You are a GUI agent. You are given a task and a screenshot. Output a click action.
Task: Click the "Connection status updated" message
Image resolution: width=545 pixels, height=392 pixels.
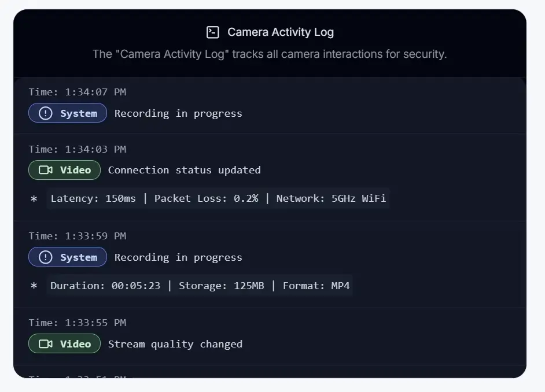184,170
